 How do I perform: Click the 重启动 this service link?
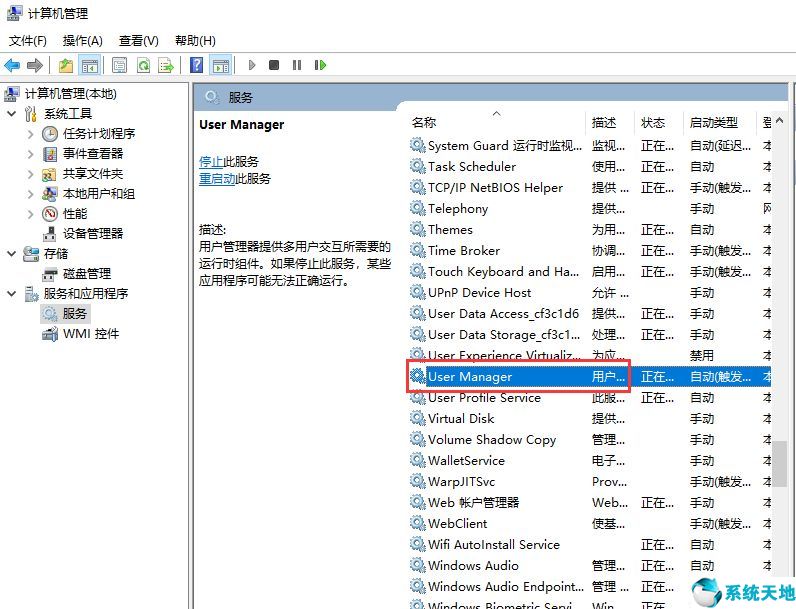[217, 179]
